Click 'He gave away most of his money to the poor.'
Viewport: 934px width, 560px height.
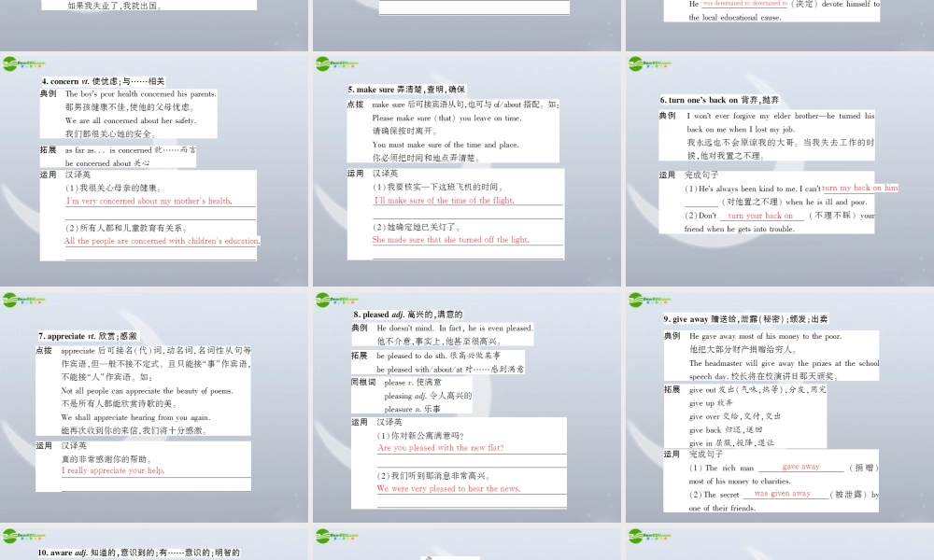(x=766, y=336)
